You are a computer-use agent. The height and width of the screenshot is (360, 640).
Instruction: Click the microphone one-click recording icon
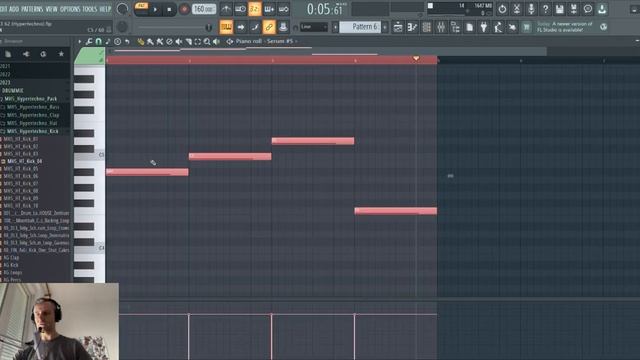click(531, 9)
